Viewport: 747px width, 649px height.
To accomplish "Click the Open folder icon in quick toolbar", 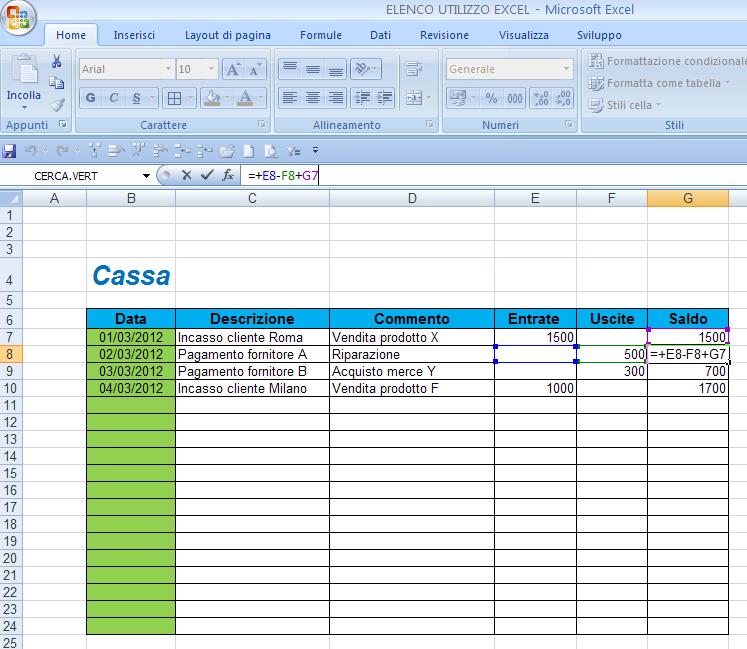I will coord(227,151).
